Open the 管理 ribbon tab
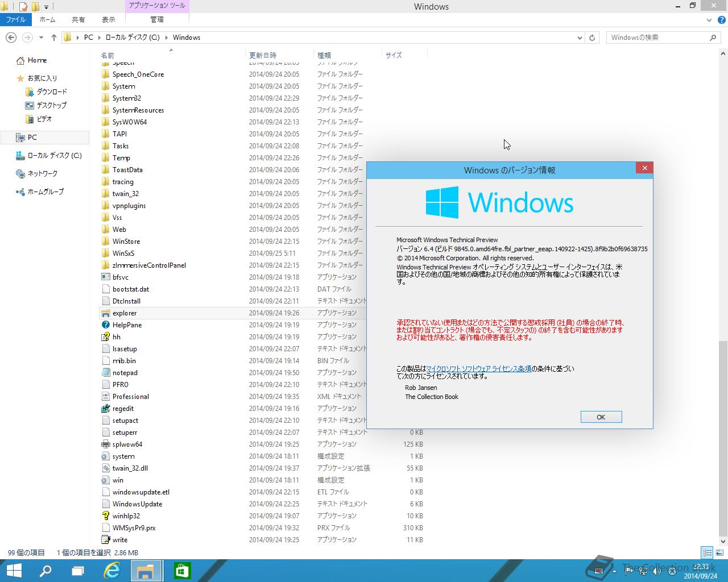The height and width of the screenshot is (582, 728). [x=157, y=19]
